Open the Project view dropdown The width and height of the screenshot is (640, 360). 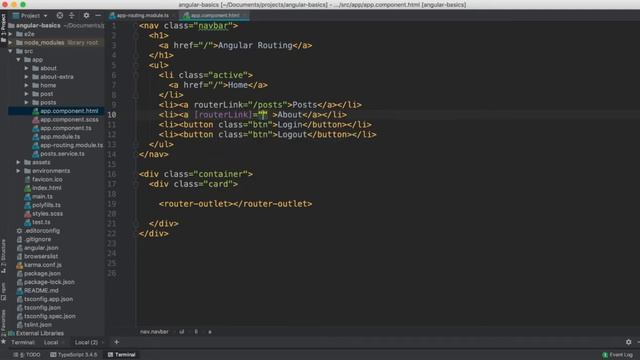[x=31, y=16]
